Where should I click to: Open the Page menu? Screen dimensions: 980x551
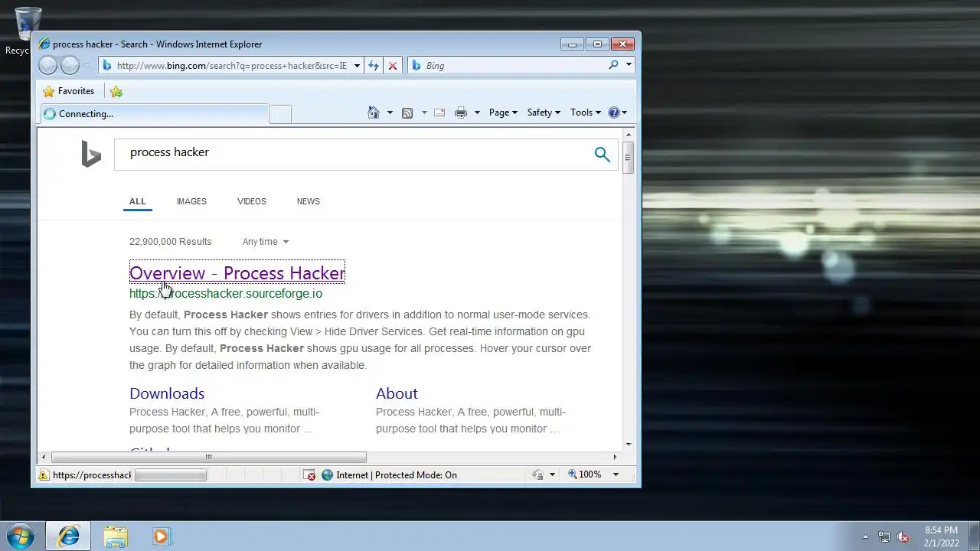[503, 112]
